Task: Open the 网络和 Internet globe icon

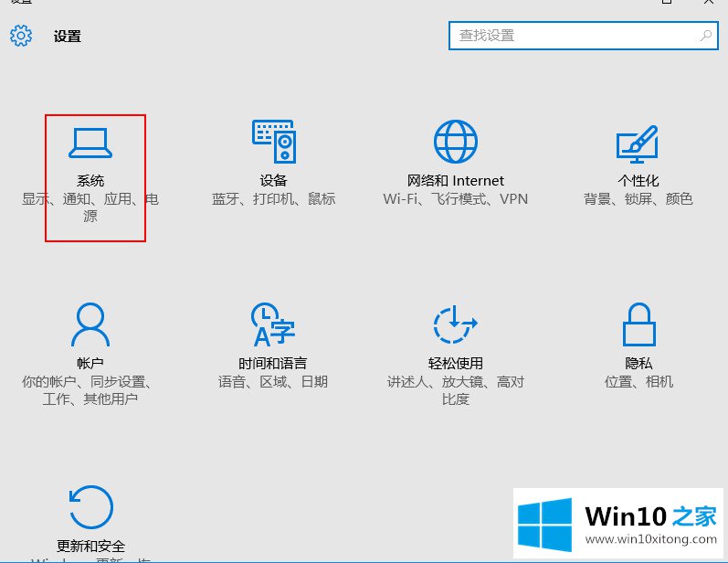Action: click(x=456, y=142)
